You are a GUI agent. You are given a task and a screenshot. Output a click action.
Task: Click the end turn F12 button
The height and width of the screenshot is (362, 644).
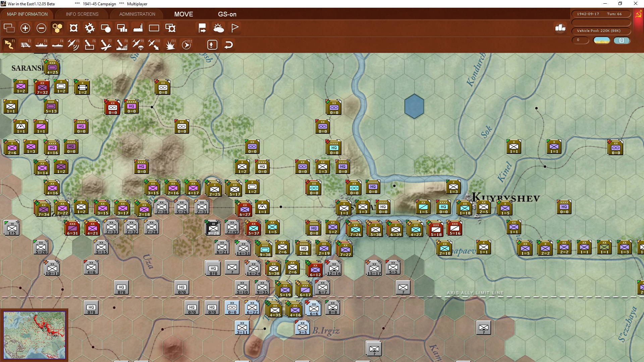186,45
